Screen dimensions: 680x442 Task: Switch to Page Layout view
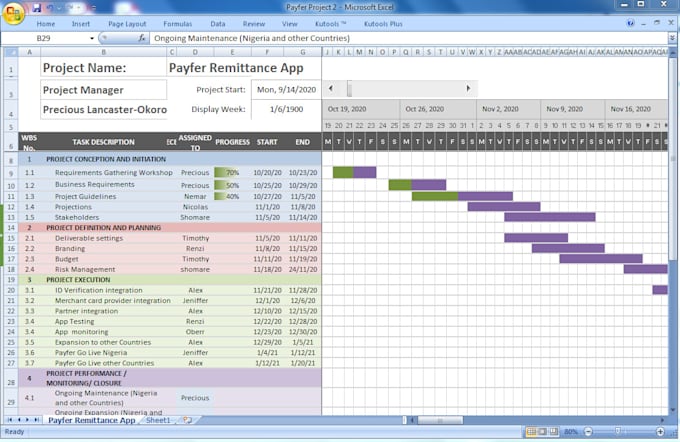pyautogui.click(x=542, y=432)
